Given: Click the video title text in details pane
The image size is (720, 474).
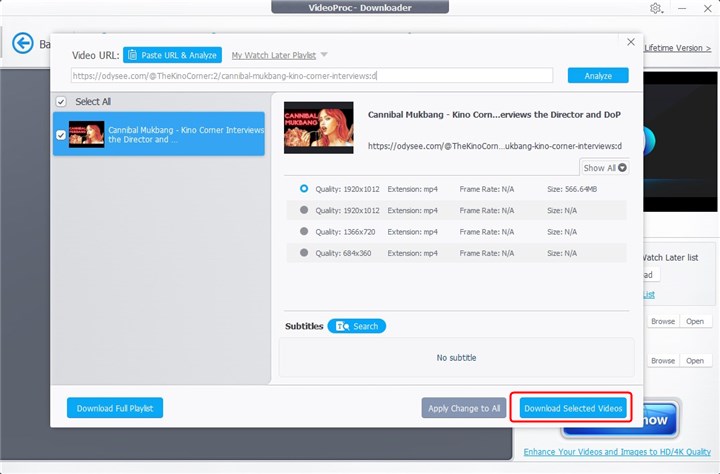Looking at the screenshot, I should point(494,115).
